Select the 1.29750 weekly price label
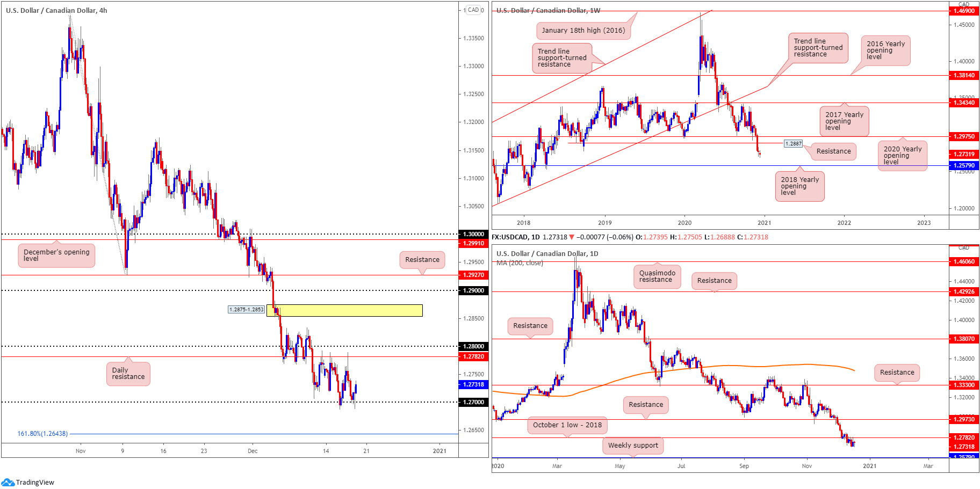Image resolution: width=980 pixels, height=489 pixels. tap(964, 136)
